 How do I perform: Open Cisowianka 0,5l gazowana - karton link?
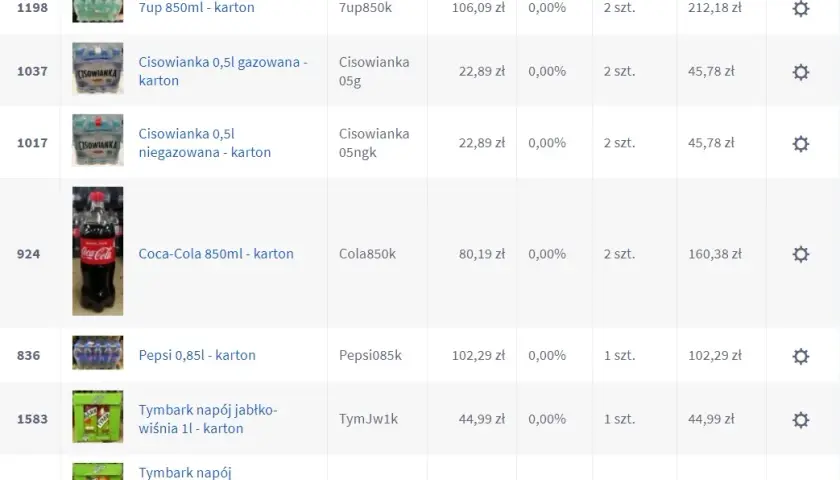pos(223,71)
